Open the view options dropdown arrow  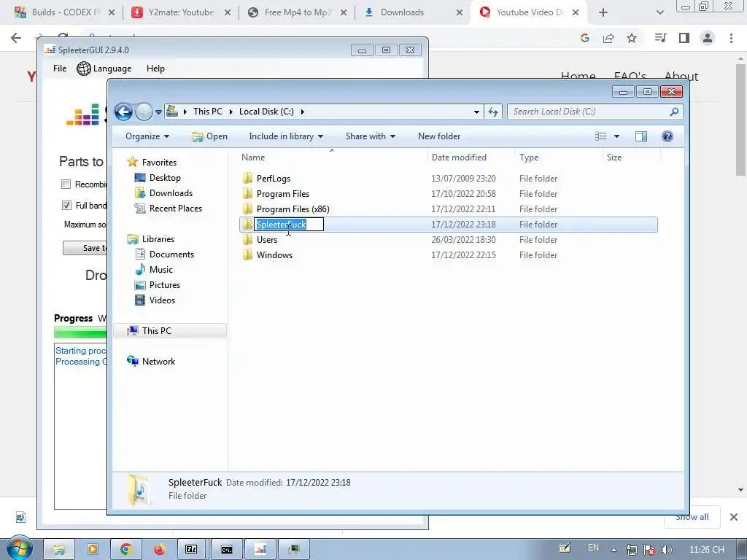tap(616, 136)
